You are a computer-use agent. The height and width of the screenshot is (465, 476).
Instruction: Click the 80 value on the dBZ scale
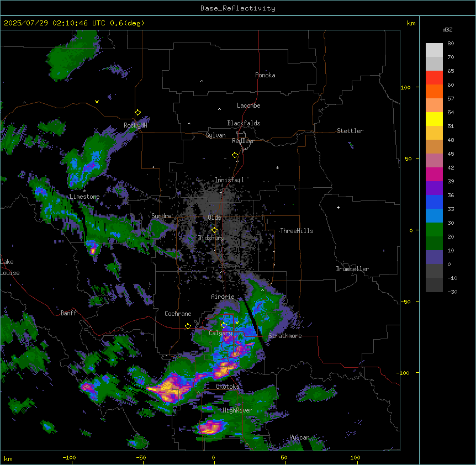(451, 44)
